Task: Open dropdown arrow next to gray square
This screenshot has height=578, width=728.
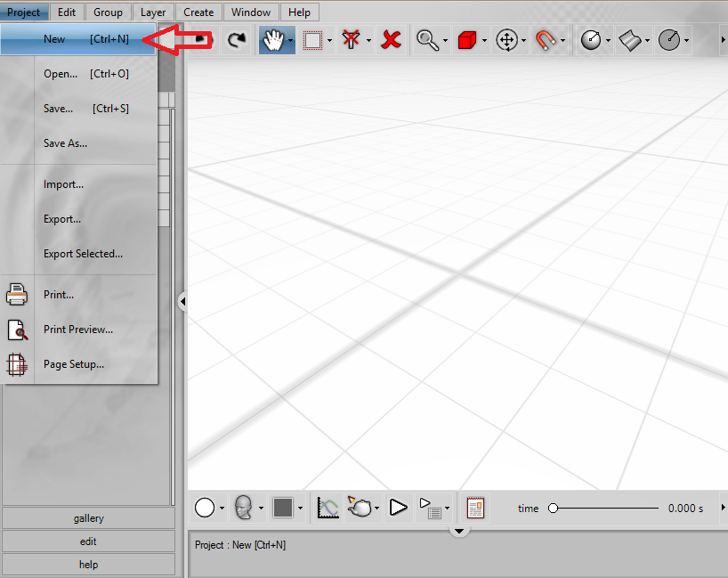Action: pyautogui.click(x=300, y=508)
